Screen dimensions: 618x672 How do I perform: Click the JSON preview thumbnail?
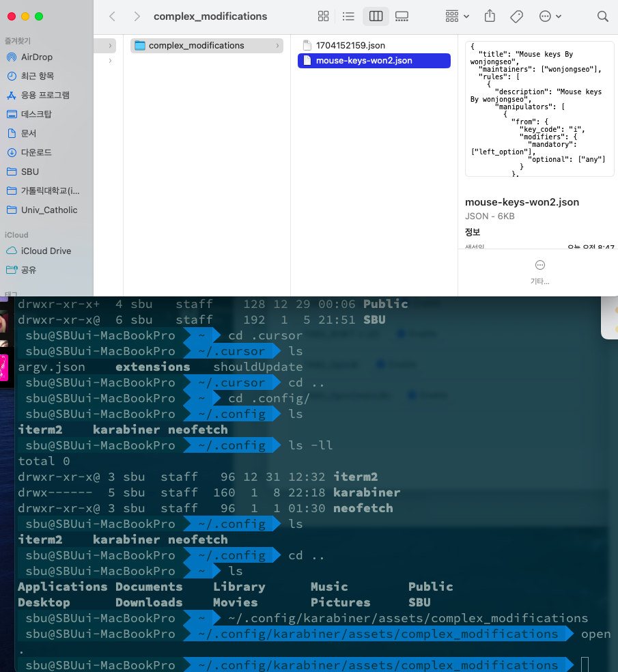coord(538,109)
